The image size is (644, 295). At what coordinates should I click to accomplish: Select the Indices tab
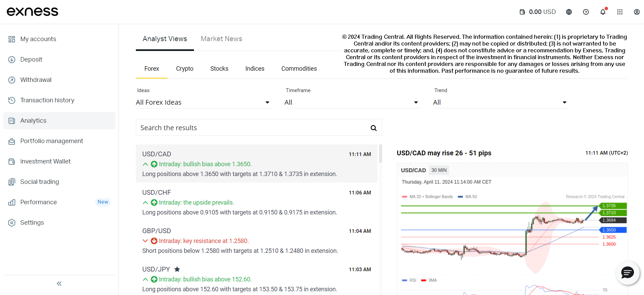click(255, 69)
